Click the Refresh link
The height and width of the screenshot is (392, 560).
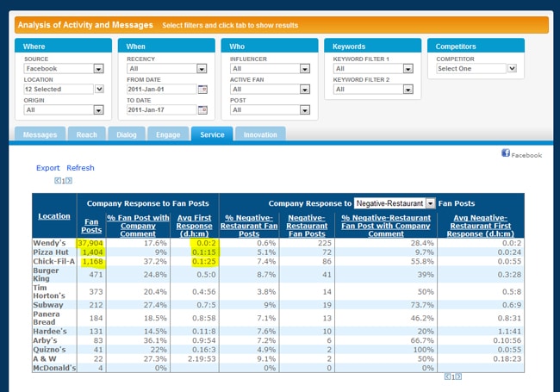[x=80, y=168]
